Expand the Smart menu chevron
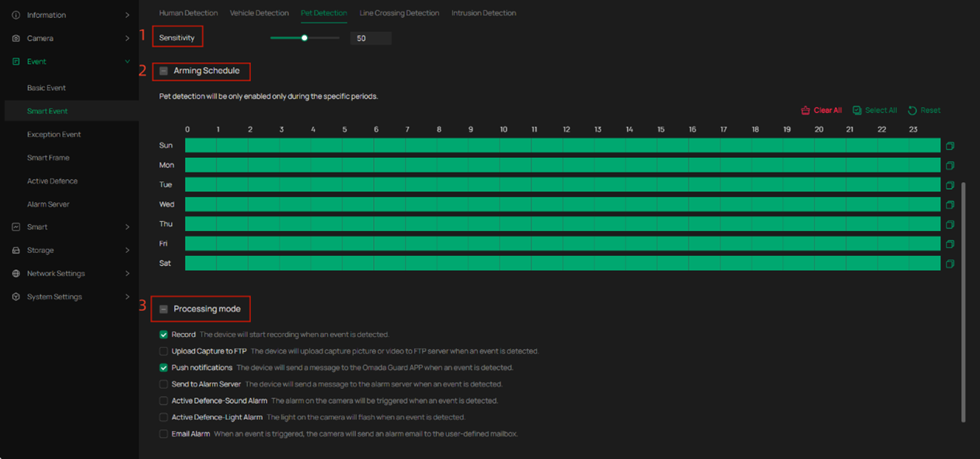Screen dimensions: 980x459 click(x=127, y=227)
